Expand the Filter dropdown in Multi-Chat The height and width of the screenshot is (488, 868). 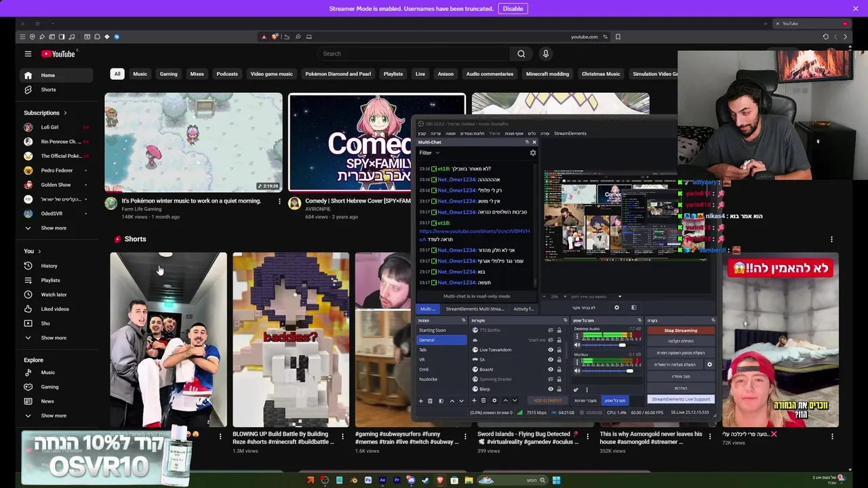point(429,153)
